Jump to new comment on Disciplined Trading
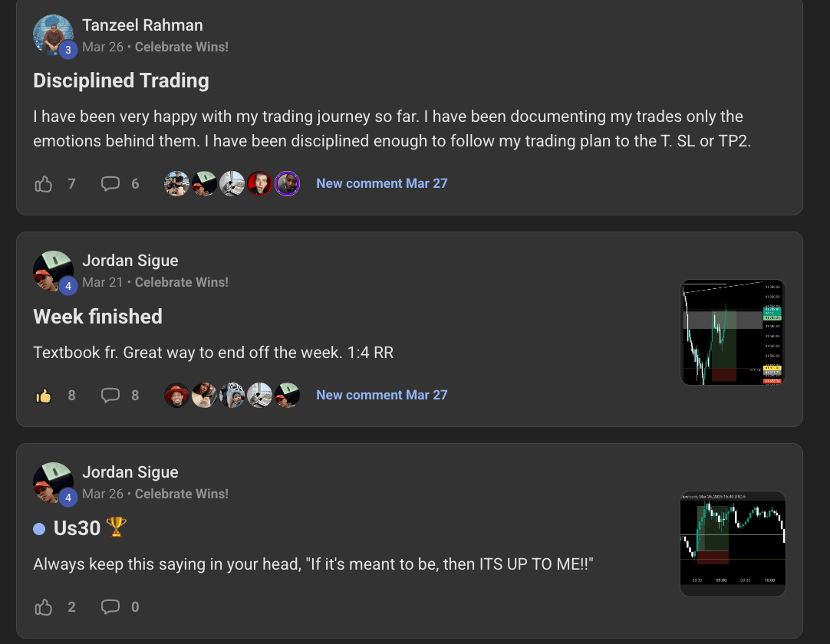Image resolution: width=830 pixels, height=644 pixels. tap(381, 183)
